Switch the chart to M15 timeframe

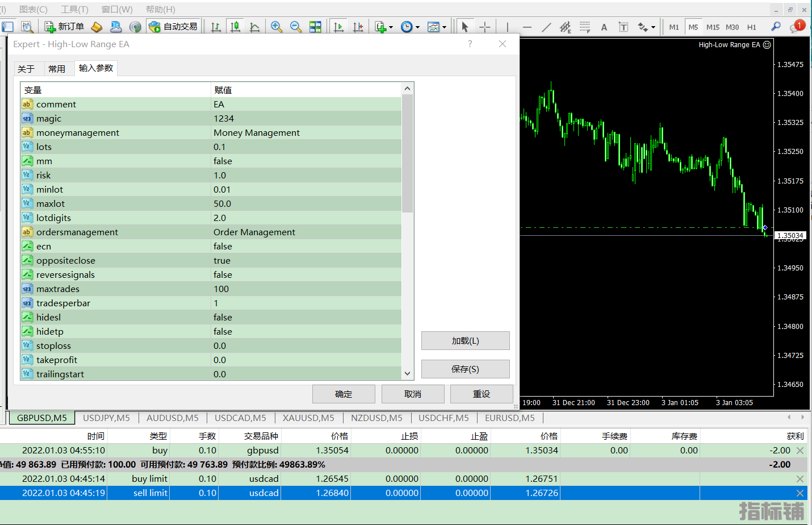point(713,27)
